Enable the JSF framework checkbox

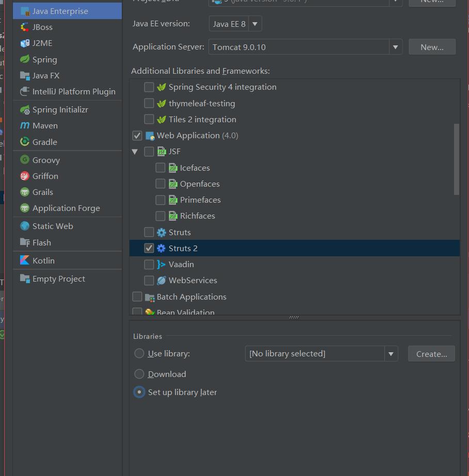click(149, 152)
